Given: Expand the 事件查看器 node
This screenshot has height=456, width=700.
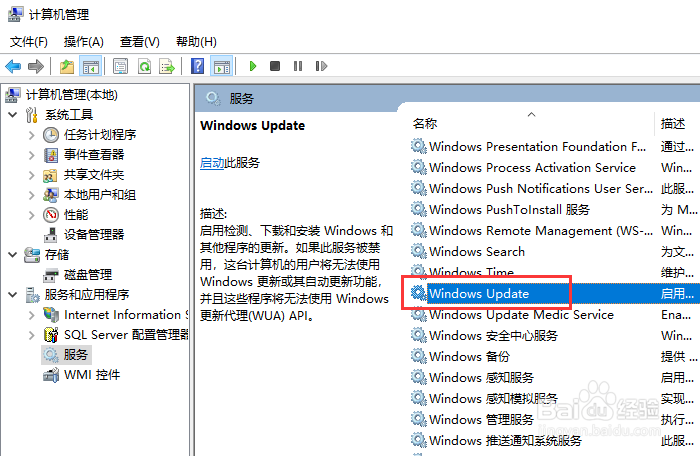Looking at the screenshot, I should pos(31,155).
